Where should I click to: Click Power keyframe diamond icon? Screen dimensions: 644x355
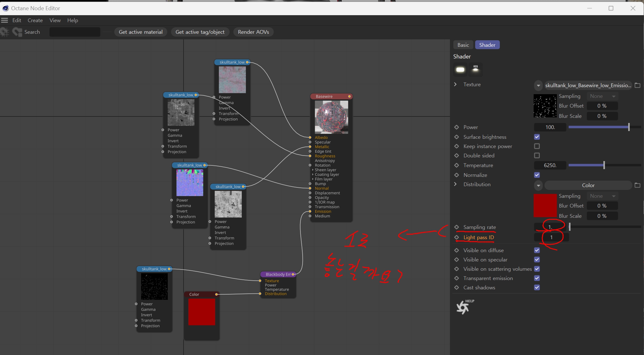[456, 127]
